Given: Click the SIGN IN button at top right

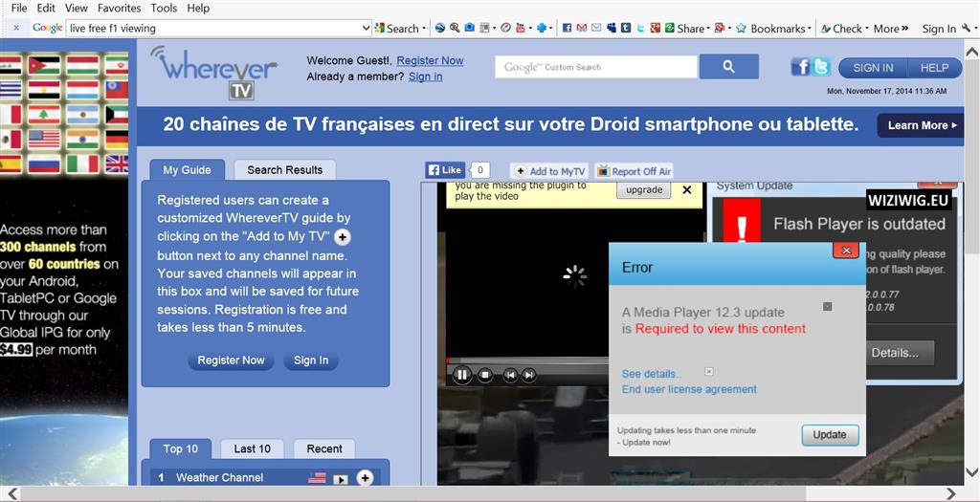Looking at the screenshot, I should click(873, 68).
